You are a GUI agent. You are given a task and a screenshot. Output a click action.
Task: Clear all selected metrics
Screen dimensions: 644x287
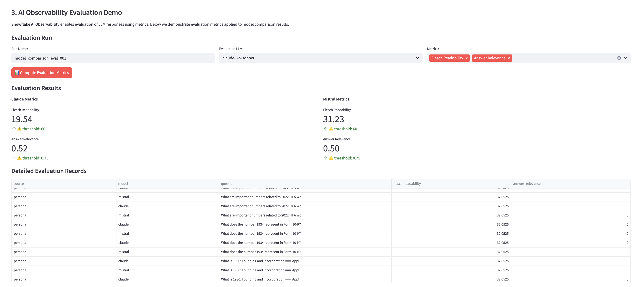click(619, 58)
